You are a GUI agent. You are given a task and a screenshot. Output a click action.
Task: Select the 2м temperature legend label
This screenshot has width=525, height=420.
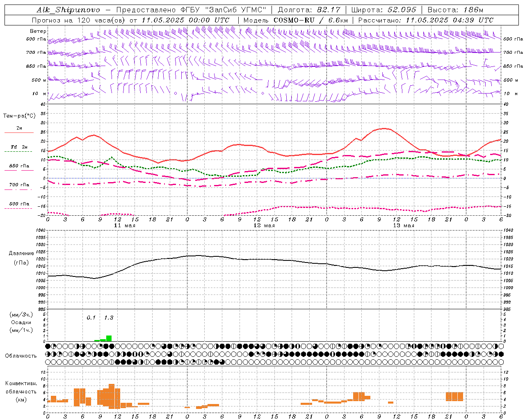(x=19, y=128)
